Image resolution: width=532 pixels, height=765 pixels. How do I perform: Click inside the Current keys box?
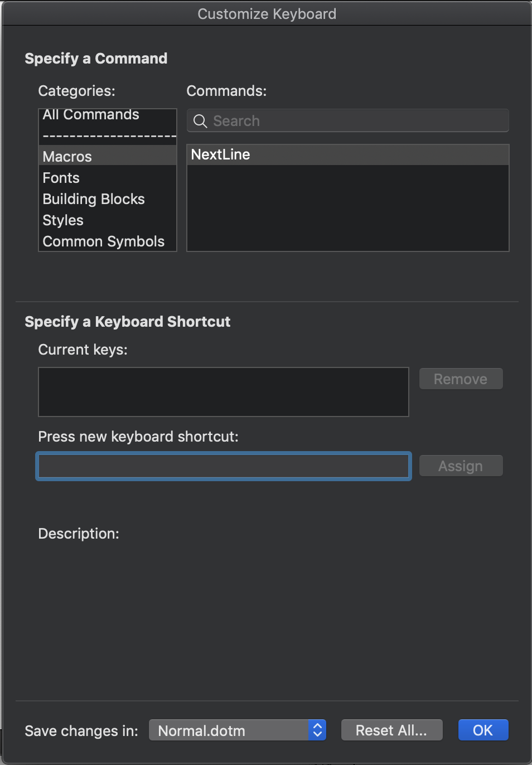(x=223, y=392)
